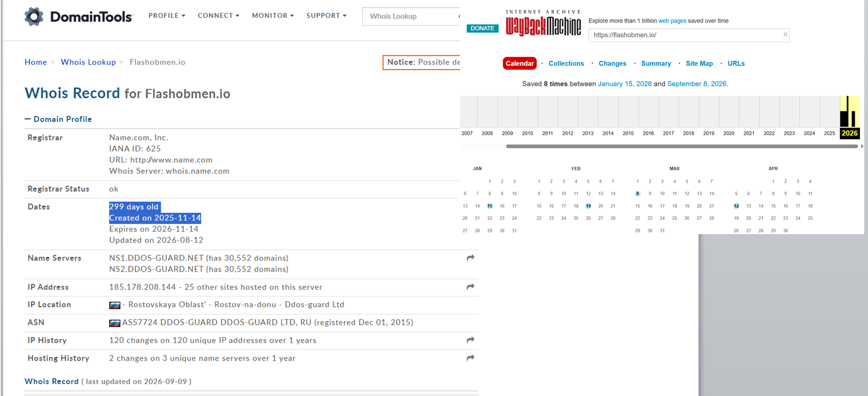This screenshot has width=868, height=396.
Task: Click the 'Created on 2025-11-14' text
Action: tap(155, 218)
